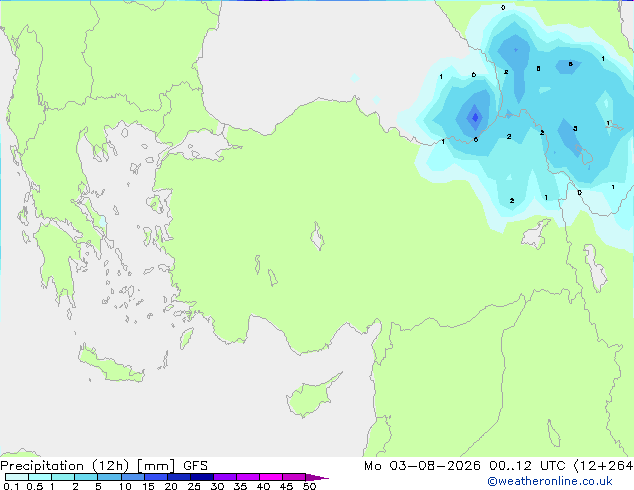
Task: Click the legend scale value '30'
Action: pyautogui.click(x=217, y=486)
